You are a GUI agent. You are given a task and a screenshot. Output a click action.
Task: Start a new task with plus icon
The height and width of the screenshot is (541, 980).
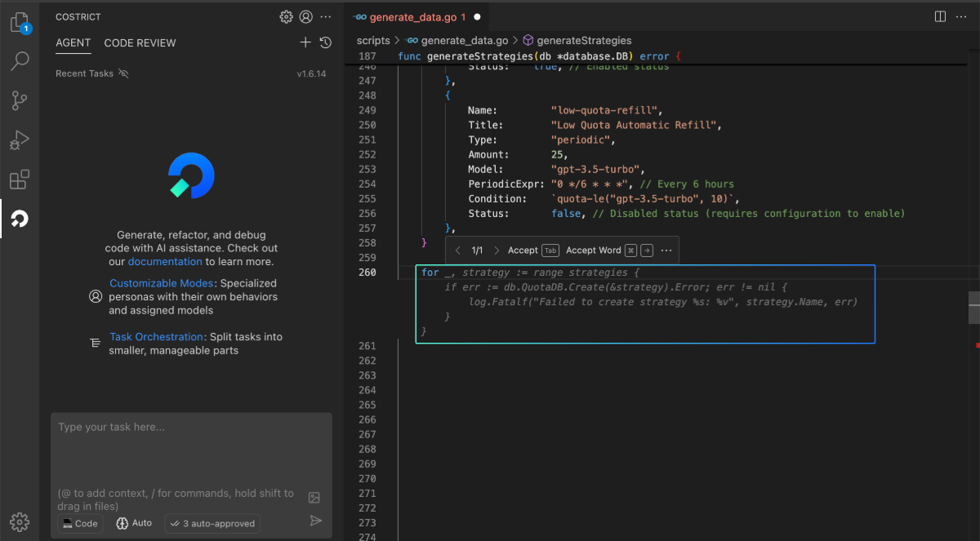pos(305,42)
